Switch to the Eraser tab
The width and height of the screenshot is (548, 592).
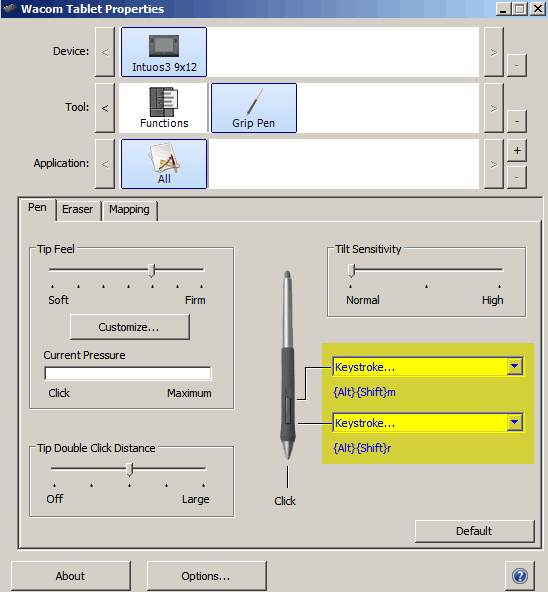coord(77,210)
